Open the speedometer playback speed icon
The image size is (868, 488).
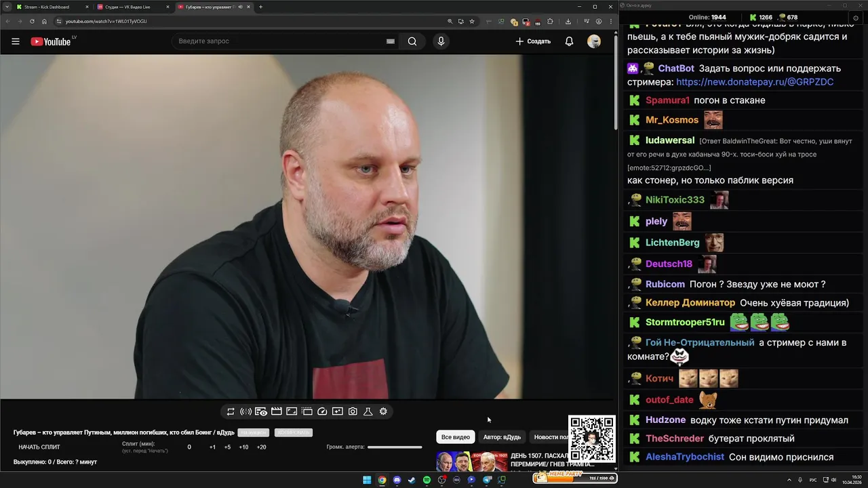click(x=322, y=411)
